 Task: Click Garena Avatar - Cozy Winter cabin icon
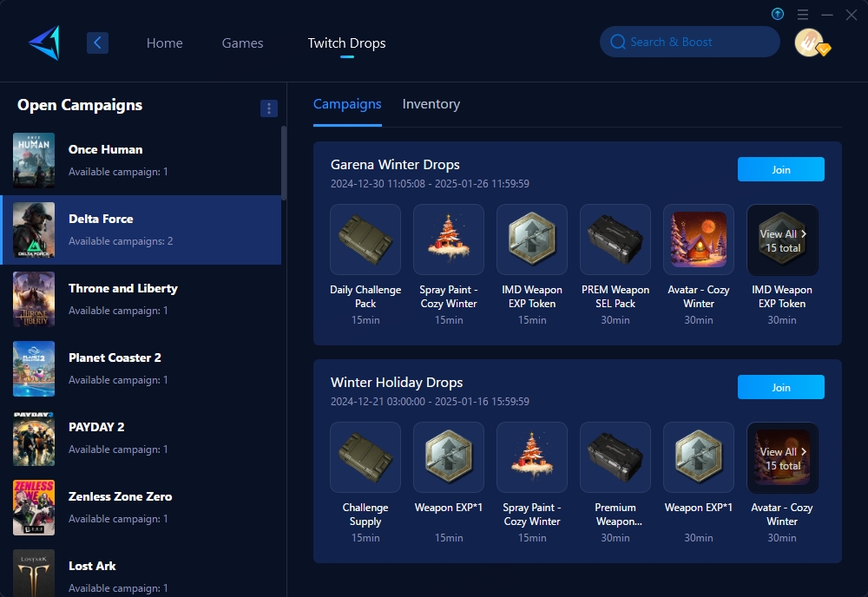tap(699, 239)
